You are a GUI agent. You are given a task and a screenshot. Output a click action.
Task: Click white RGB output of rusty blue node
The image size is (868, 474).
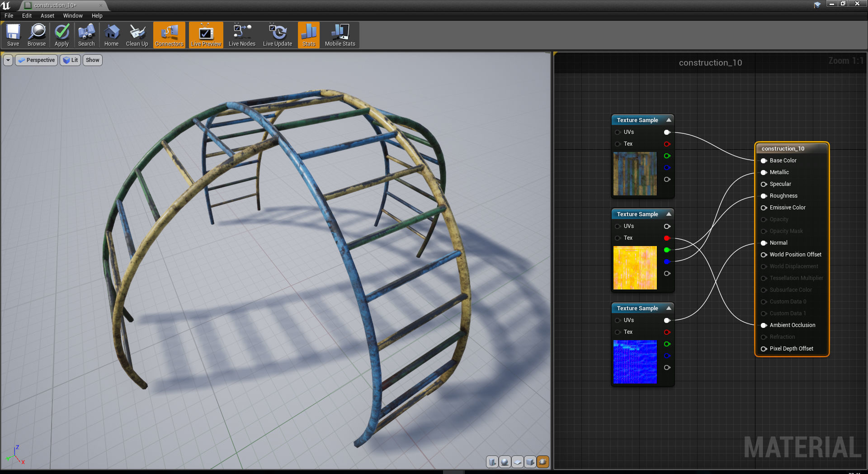coord(667,132)
